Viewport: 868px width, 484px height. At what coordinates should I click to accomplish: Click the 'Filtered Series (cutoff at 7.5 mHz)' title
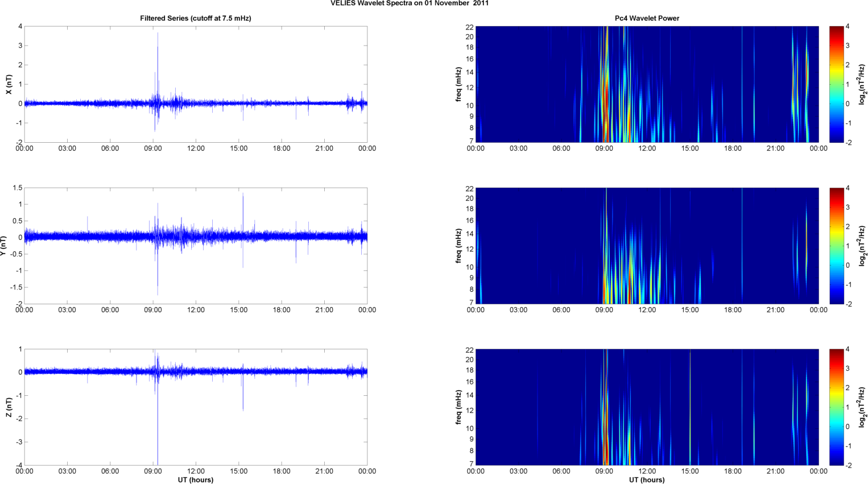[x=196, y=18]
